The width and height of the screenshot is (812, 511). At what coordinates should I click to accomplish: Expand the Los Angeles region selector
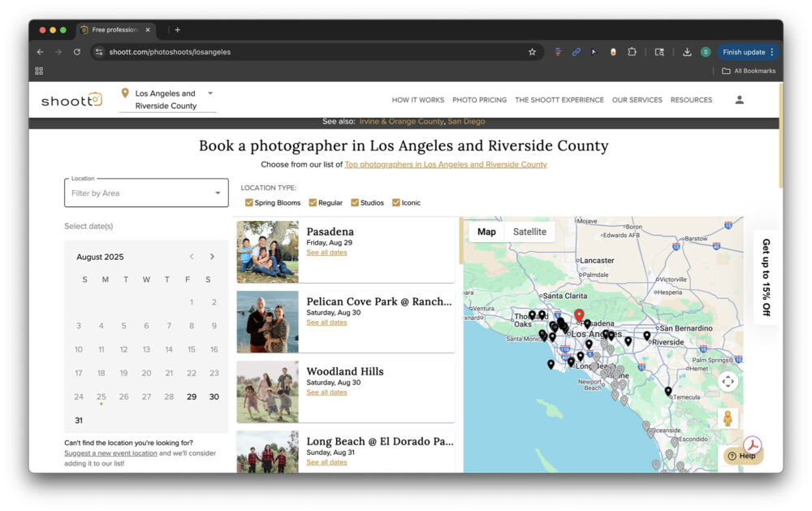pos(210,93)
